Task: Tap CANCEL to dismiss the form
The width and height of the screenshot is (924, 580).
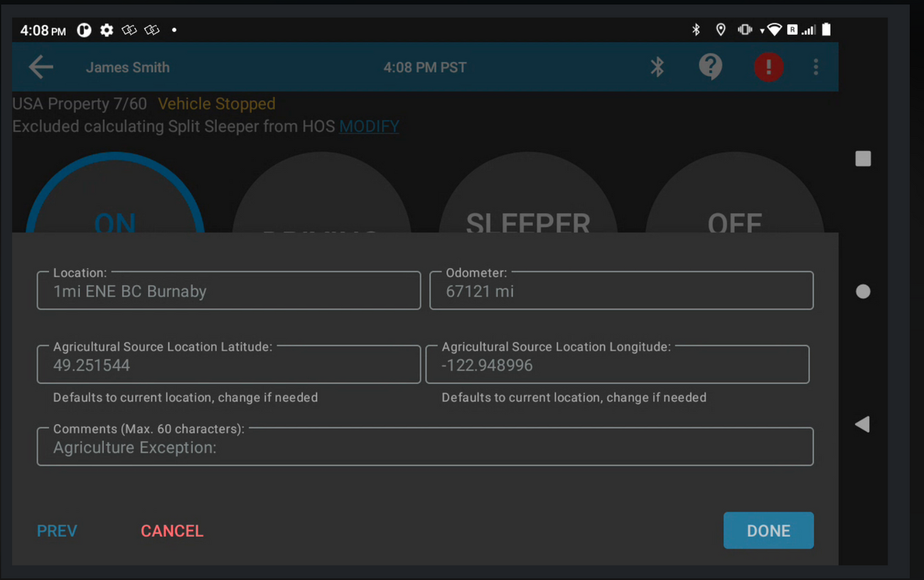Action: (172, 531)
